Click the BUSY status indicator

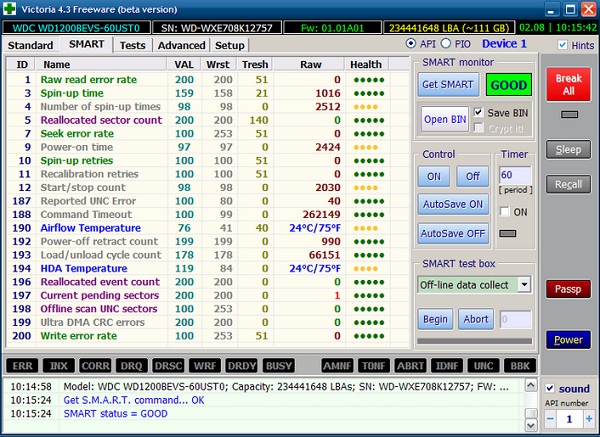(x=278, y=366)
